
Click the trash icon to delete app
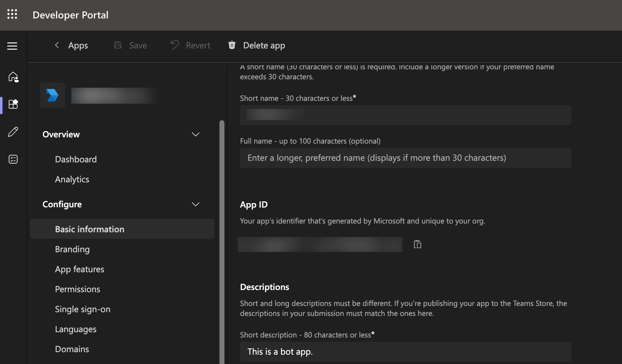232,45
